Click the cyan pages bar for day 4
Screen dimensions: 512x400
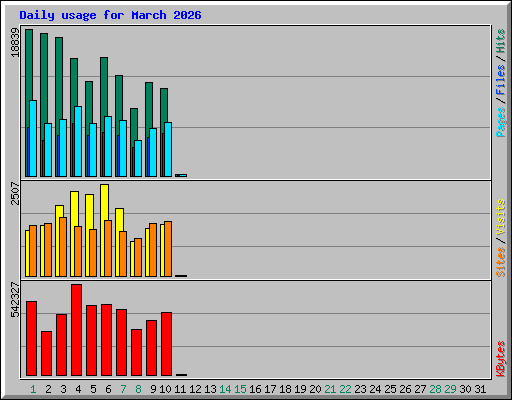click(78, 141)
